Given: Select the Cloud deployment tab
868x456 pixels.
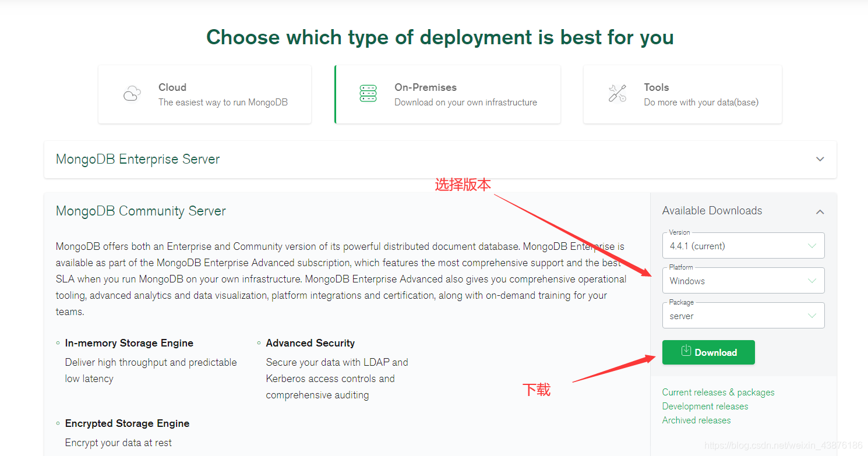Looking at the screenshot, I should tap(204, 94).
